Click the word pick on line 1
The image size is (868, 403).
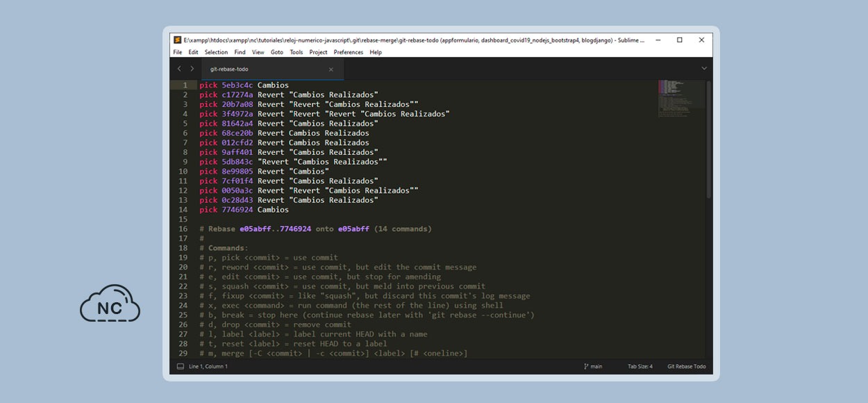point(208,85)
